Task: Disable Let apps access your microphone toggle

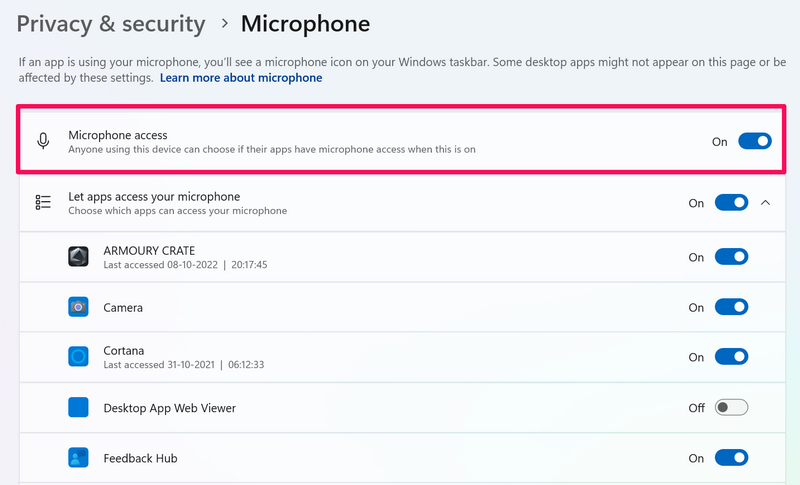Action: pyautogui.click(x=732, y=203)
